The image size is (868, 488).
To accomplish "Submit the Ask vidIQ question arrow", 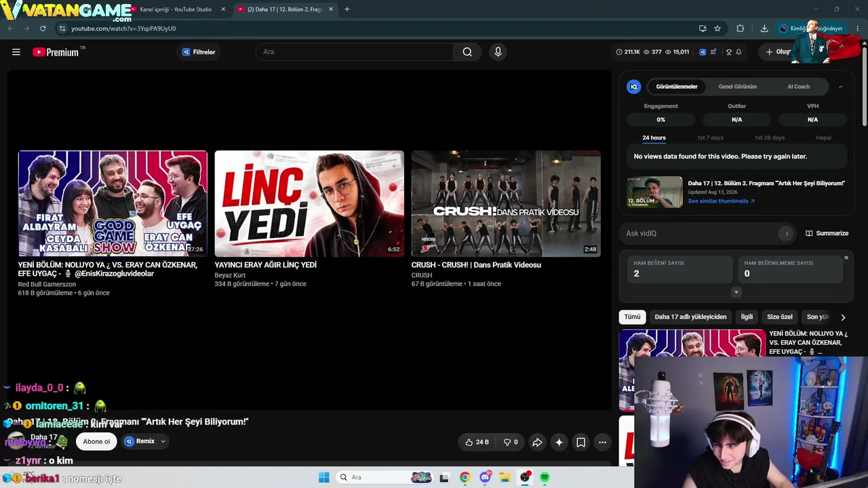I will click(787, 233).
